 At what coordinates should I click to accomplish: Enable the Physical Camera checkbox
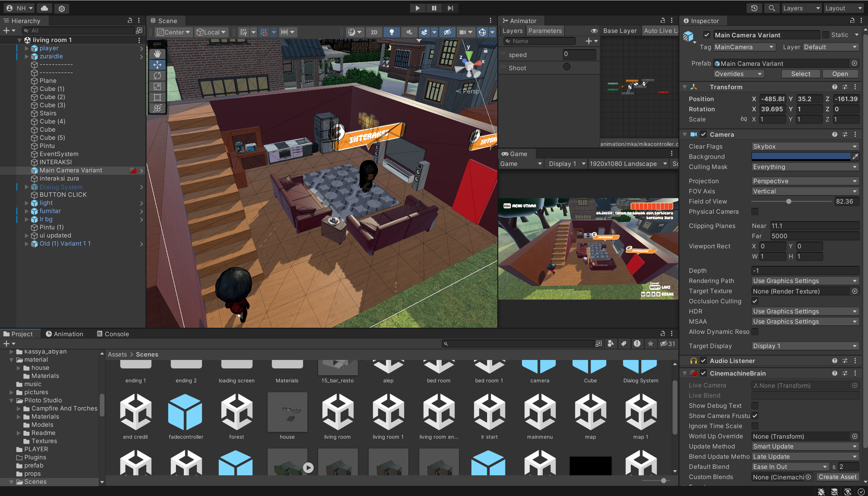click(755, 212)
